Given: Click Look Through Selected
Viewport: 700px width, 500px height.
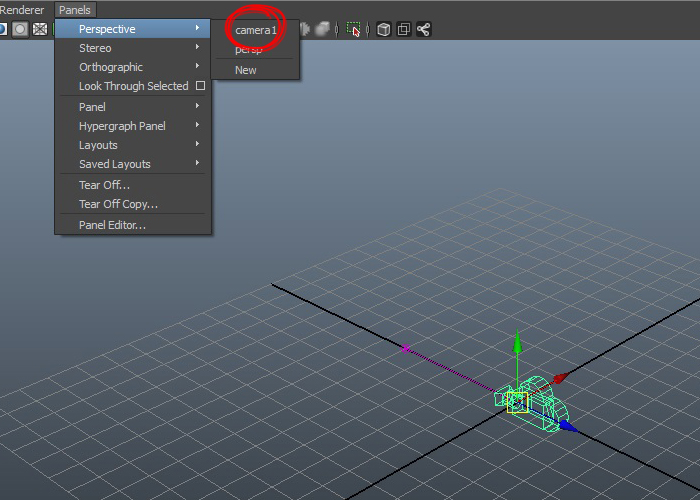Looking at the screenshot, I should [x=133, y=86].
